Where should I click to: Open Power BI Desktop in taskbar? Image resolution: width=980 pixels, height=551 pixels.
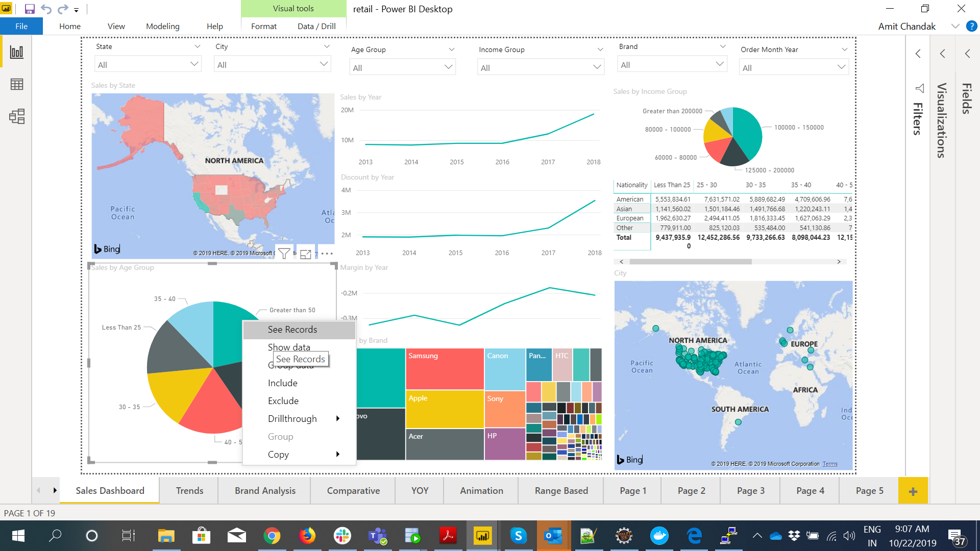coord(482,536)
